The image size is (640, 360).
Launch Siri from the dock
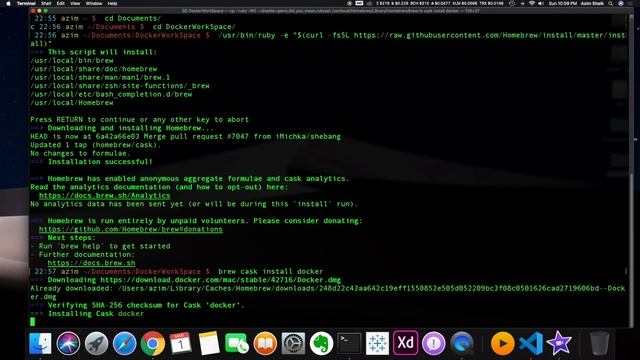(x=68, y=343)
